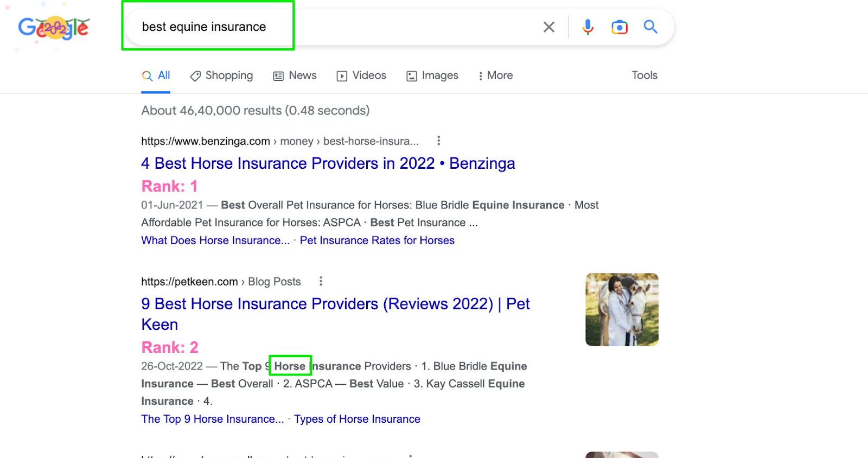Select the All results tab
This screenshot has height=458, width=868.
[x=156, y=75]
